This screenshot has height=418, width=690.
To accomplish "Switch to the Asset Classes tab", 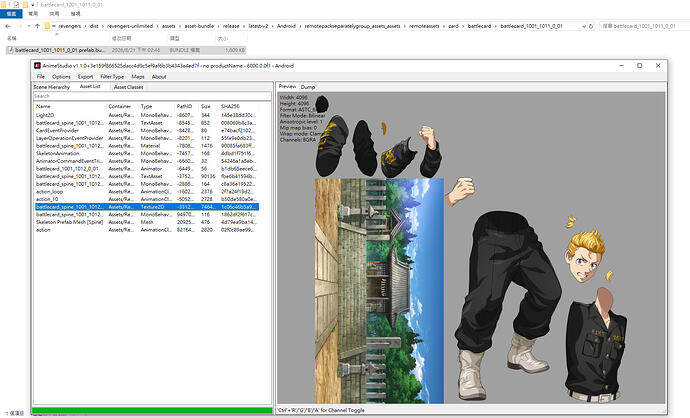I will pos(128,87).
